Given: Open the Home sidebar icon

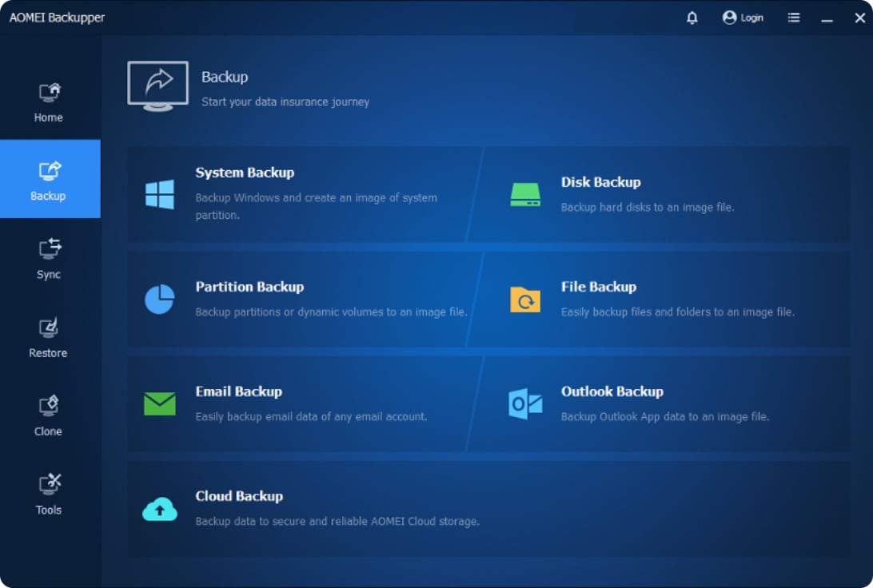Looking at the screenshot, I should point(49,93).
